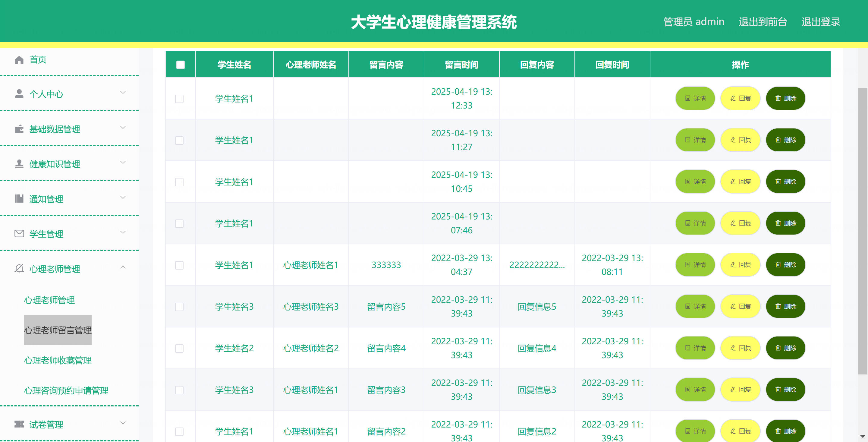Click the book icon beside 通知管理
868x442 pixels.
19,199
